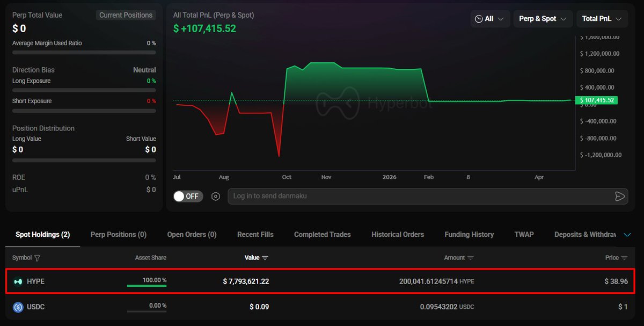Open the Historical Orders tab
Screen dimensions: 644x326
[398, 235]
